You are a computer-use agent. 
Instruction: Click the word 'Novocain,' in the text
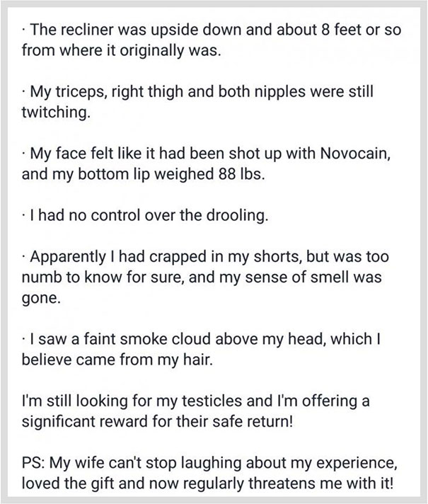pyautogui.click(x=355, y=154)
